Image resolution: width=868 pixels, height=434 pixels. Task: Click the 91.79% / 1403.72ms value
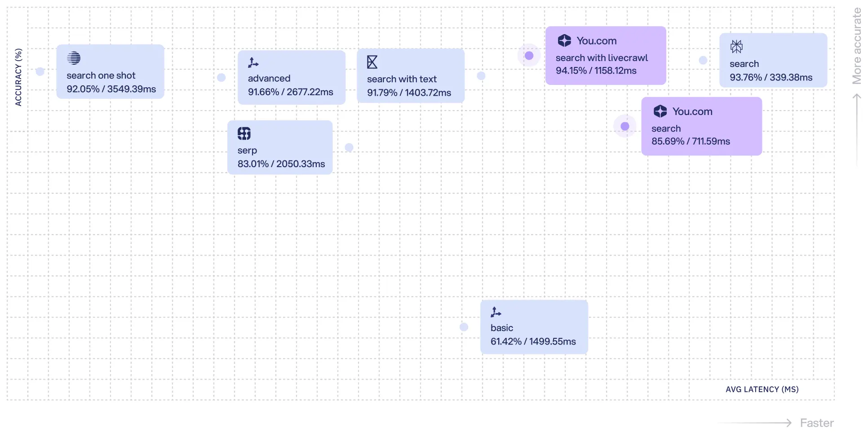(409, 93)
